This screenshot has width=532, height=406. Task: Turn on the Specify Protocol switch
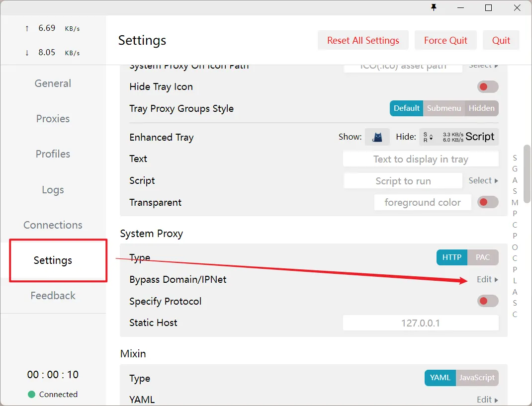click(487, 301)
